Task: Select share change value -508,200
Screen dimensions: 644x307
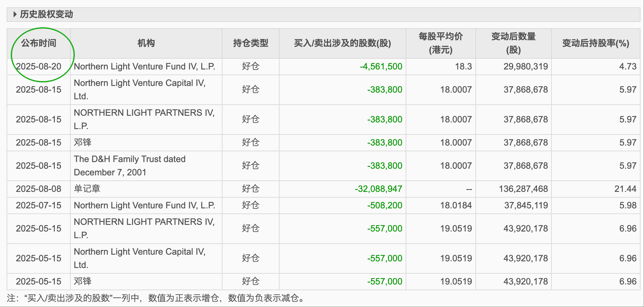Action: [x=385, y=205]
